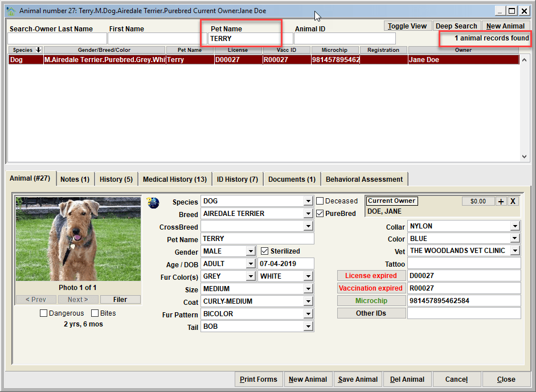Image resolution: width=536 pixels, height=392 pixels.
Task: Click the app icon in the title bar
Action: (x=11, y=11)
